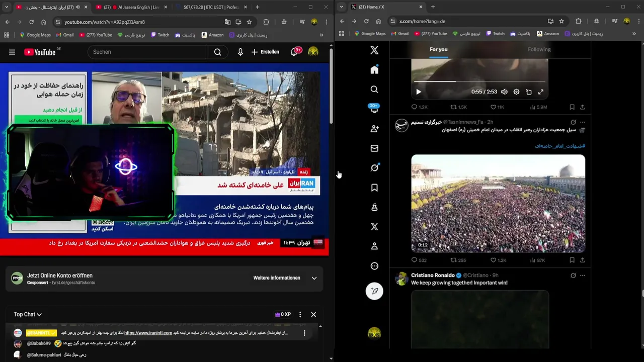Viewport: 644px width, 362px height.
Task: Go to X Home in sidebar
Action: point(374,70)
